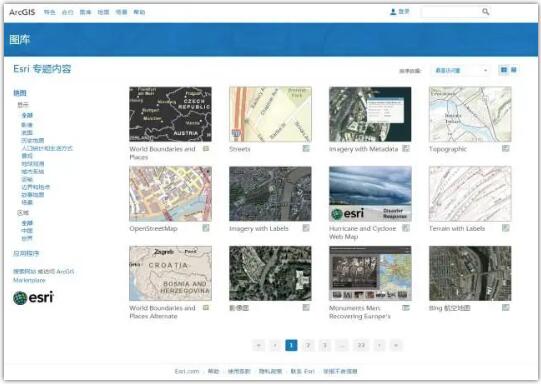Viewport: 541px width, 384px height.
Task: Open details icon next to Streets
Action: tap(306, 148)
